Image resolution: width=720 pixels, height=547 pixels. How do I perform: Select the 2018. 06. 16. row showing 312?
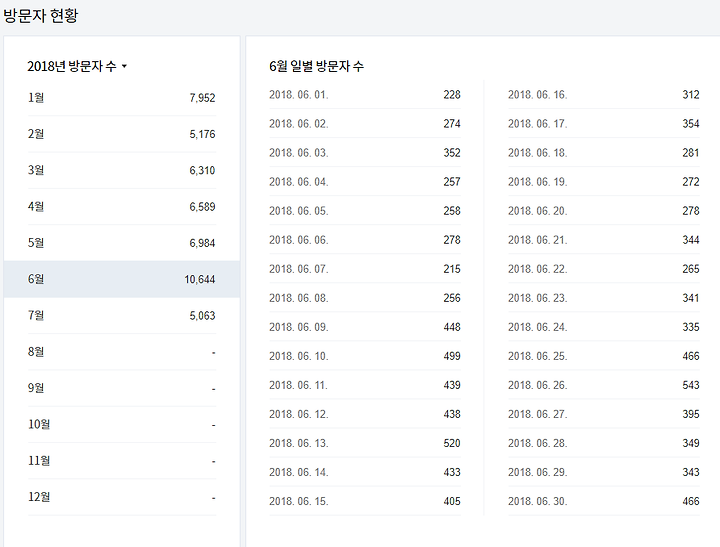coord(604,95)
